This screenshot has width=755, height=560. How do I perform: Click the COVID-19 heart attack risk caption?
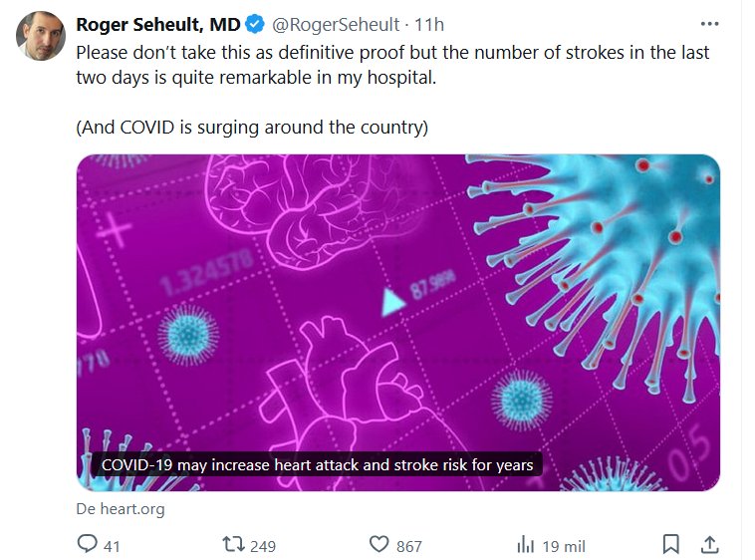(x=318, y=465)
